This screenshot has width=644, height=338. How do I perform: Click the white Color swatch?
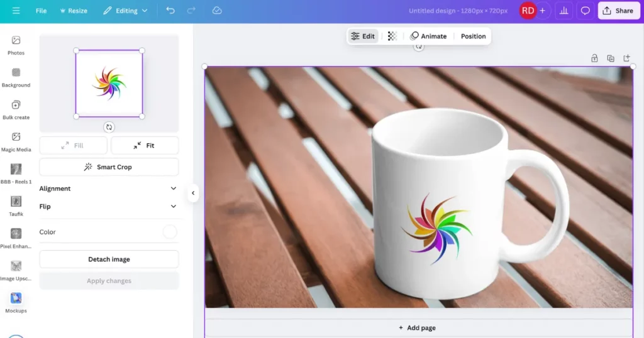pyautogui.click(x=170, y=232)
